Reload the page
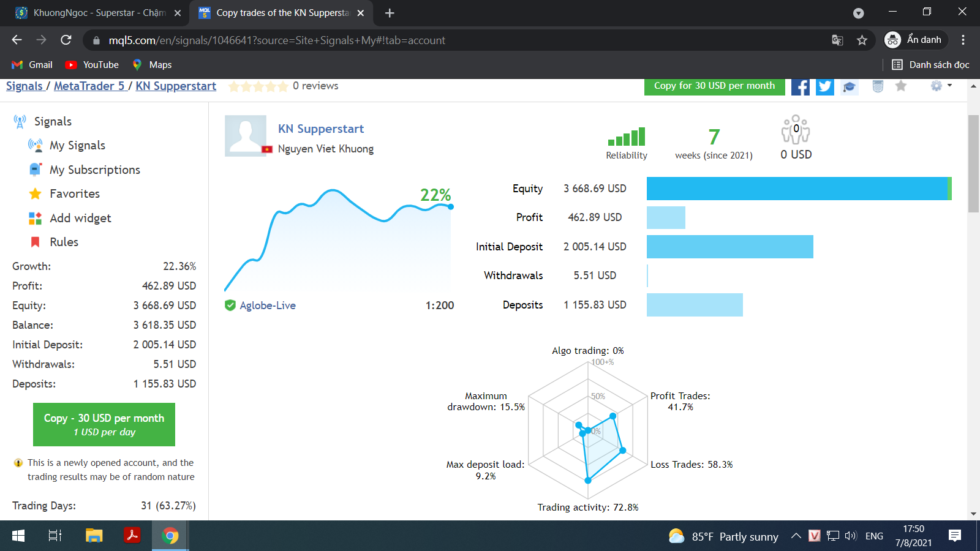The height and width of the screenshot is (551, 980). click(66, 40)
